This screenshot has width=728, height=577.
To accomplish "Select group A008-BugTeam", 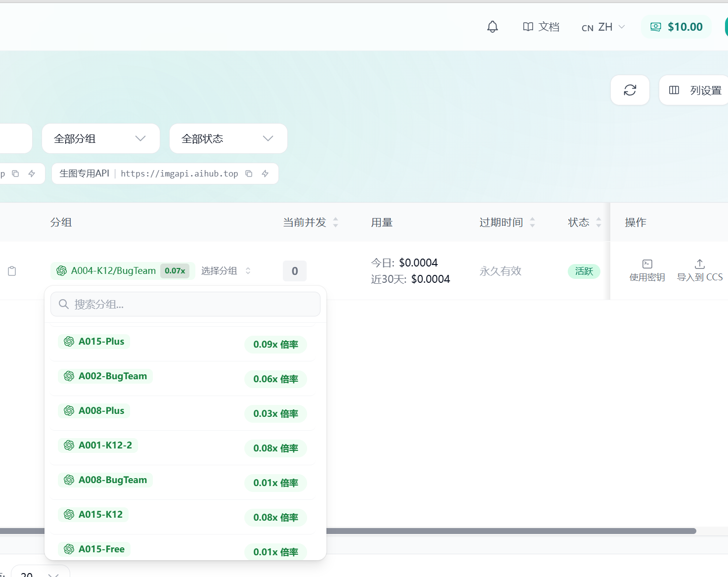I will coord(182,482).
